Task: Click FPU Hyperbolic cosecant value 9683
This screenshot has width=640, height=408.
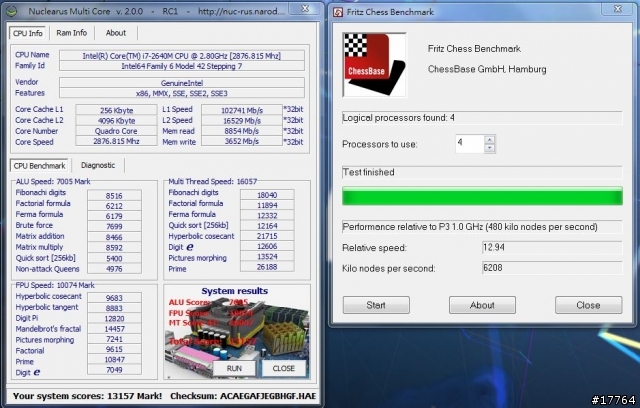Action: (114, 298)
